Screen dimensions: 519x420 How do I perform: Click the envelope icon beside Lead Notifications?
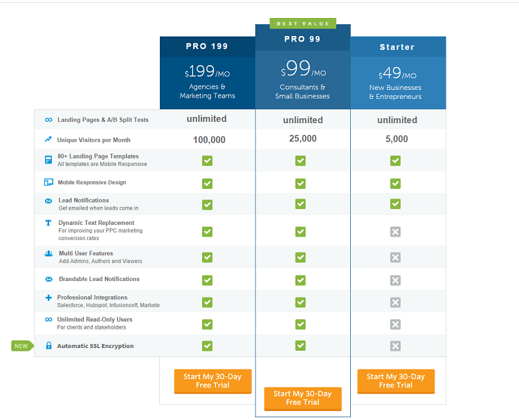click(48, 201)
